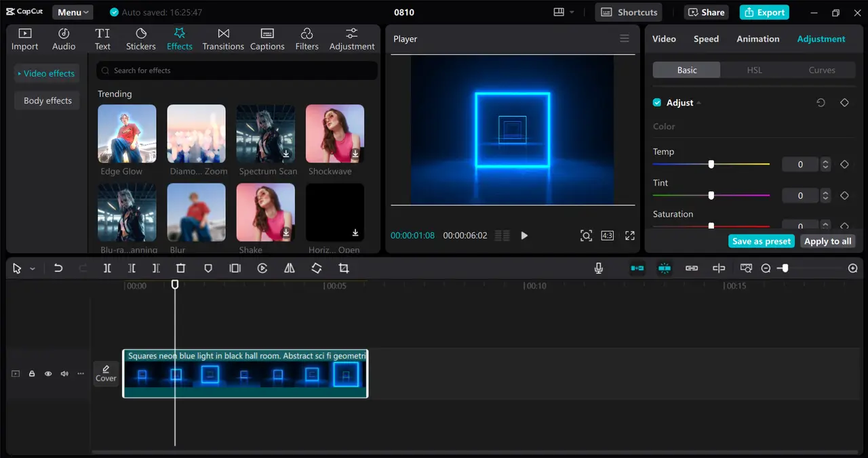This screenshot has height=458, width=868.
Task: Switch to the HSL tab in Adjustment
Action: coord(754,70)
